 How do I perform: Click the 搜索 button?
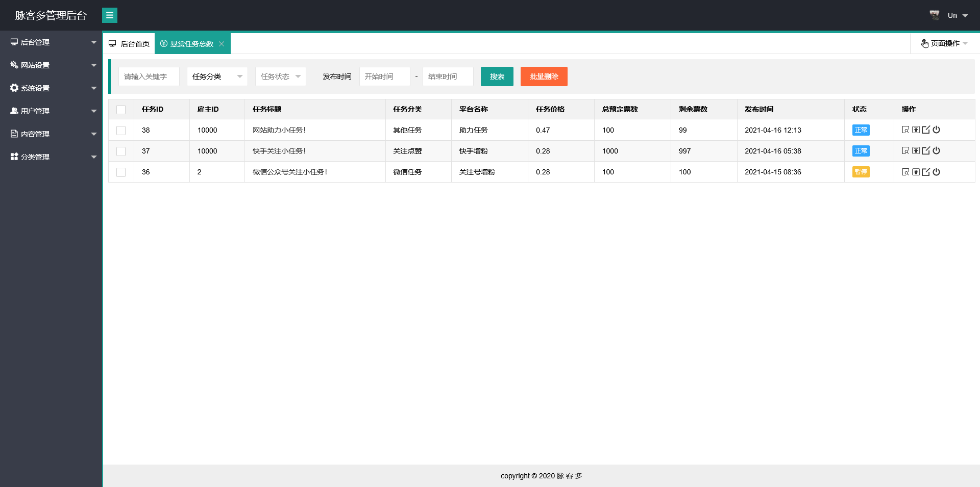tap(497, 76)
